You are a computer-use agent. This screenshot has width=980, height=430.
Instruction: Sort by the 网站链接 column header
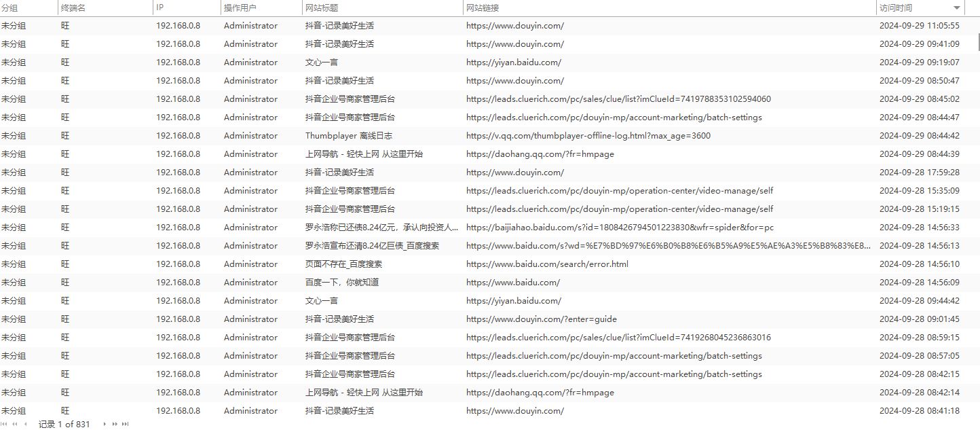(483, 7)
